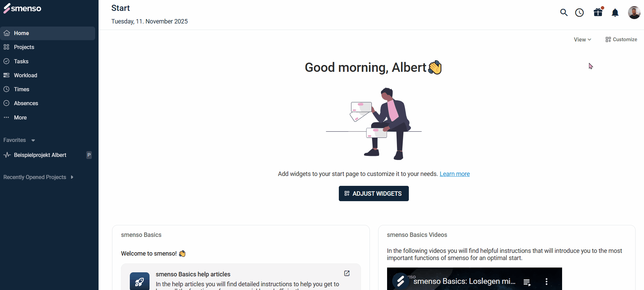Follow the Learn more link
This screenshot has height=290, width=644.
455,174
